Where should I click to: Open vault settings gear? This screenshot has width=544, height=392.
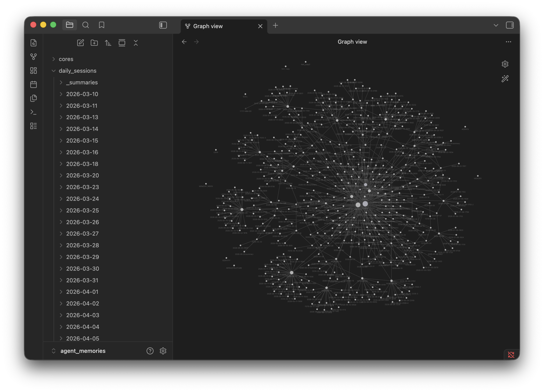(x=163, y=351)
